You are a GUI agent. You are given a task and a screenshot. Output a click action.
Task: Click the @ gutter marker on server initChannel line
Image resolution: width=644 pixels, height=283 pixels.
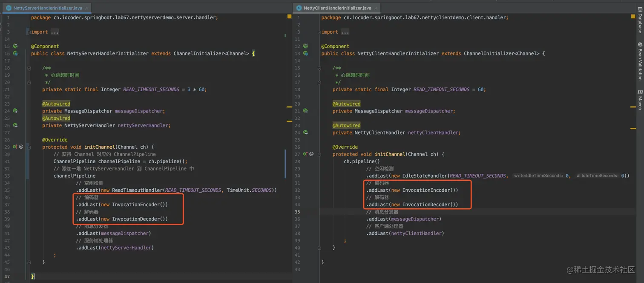click(x=21, y=147)
